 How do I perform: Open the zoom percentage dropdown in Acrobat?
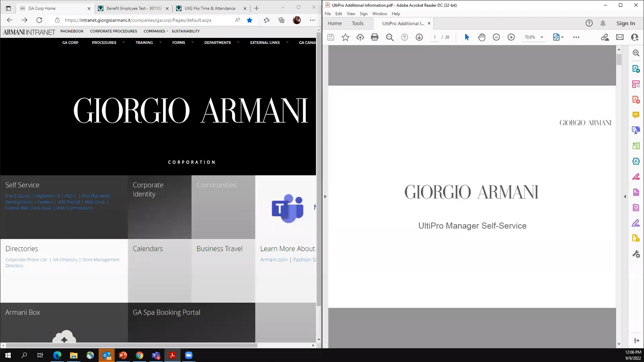click(x=542, y=37)
